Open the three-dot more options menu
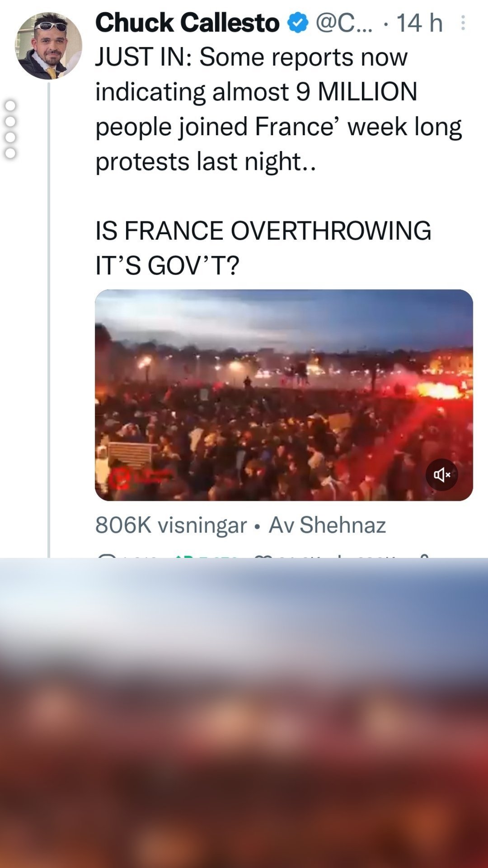The width and height of the screenshot is (488, 868). coord(463,23)
